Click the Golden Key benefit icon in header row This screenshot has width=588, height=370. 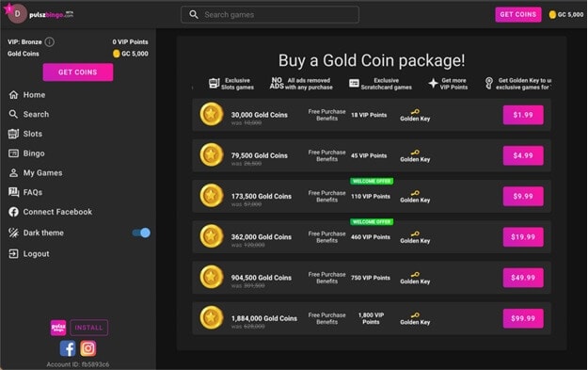(488, 83)
